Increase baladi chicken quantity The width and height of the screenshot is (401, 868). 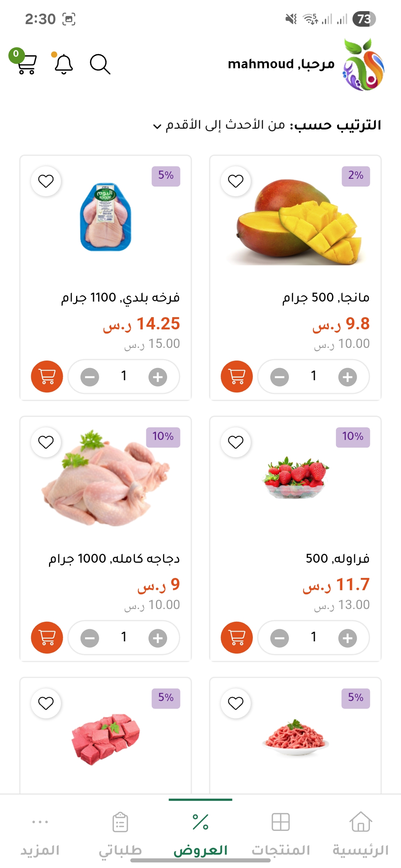pos(158,377)
